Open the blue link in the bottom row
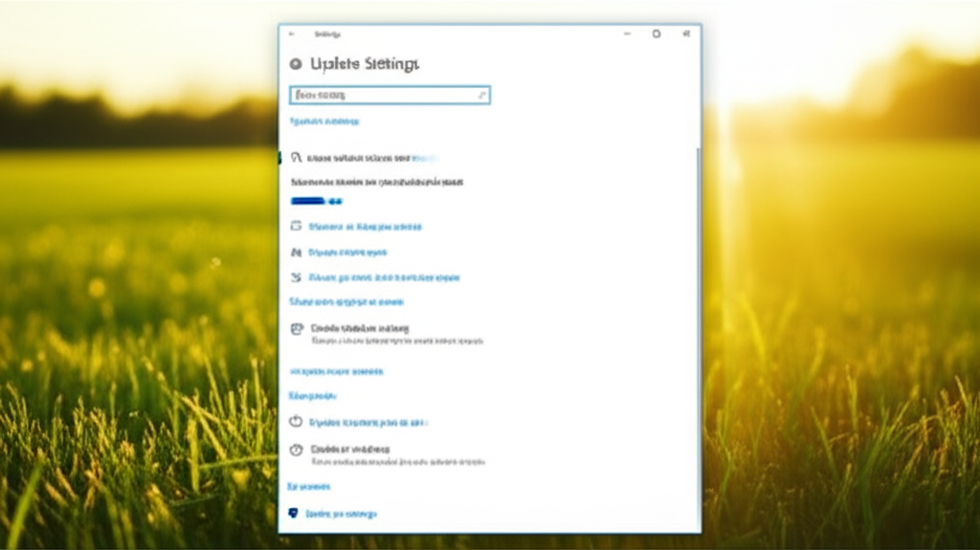Image resolution: width=980 pixels, height=550 pixels. click(341, 514)
